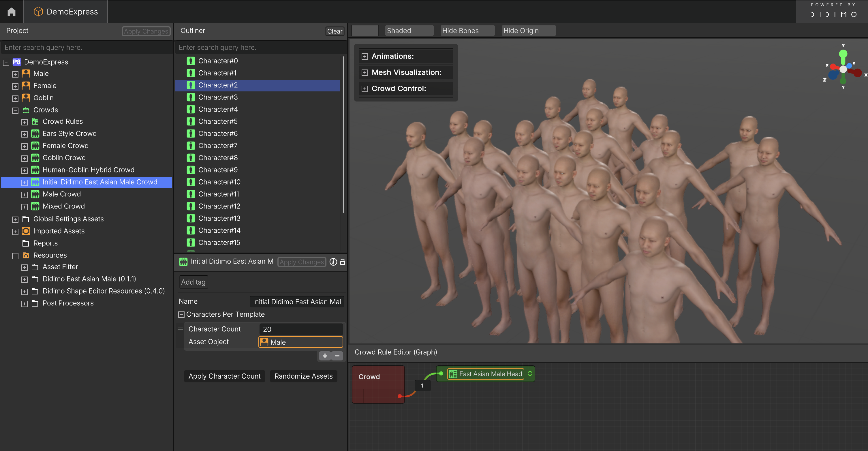Viewport: 868px width, 451px height.
Task: Collapse Characters Per Template group
Action: point(181,314)
